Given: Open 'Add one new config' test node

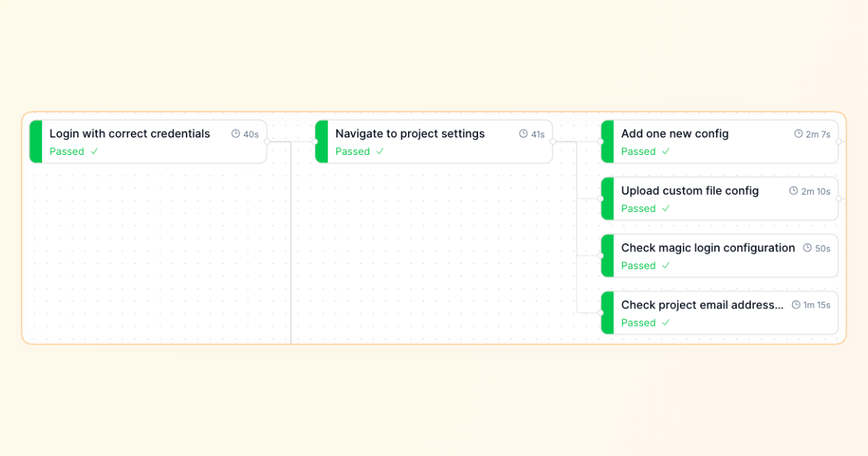Looking at the screenshot, I should click(675, 134).
